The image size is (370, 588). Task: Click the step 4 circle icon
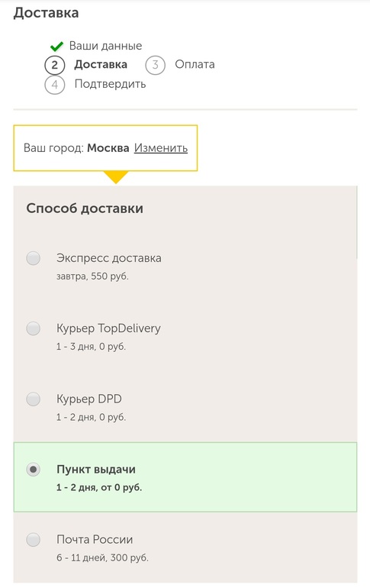click(55, 84)
